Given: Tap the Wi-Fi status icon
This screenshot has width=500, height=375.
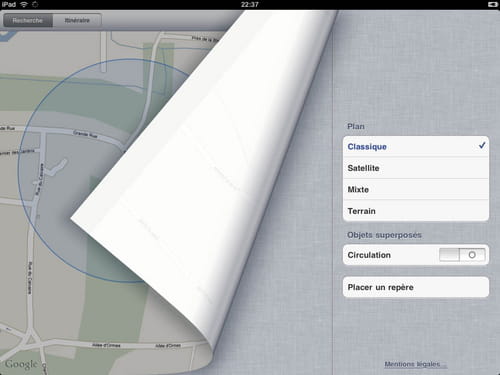Looking at the screenshot, I should (24, 4).
